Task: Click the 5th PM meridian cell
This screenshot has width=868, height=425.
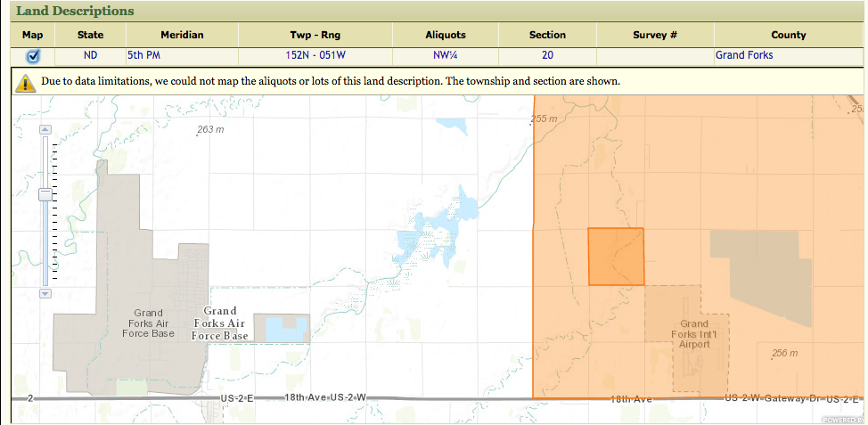Action: click(141, 55)
